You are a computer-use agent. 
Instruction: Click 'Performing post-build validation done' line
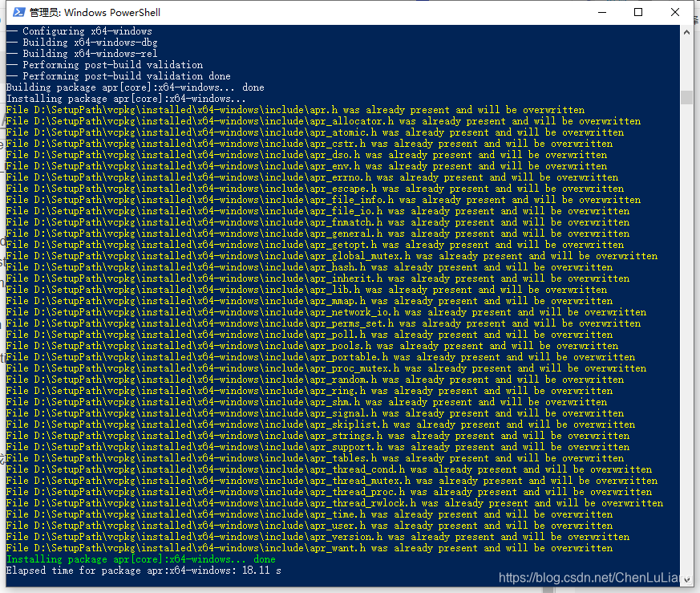click(x=119, y=76)
